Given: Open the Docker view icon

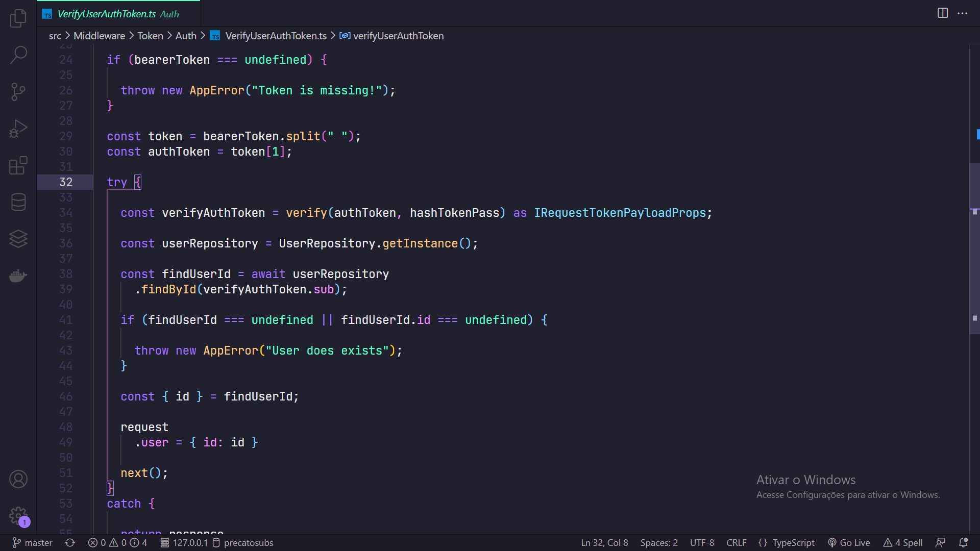Looking at the screenshot, I should point(18,276).
